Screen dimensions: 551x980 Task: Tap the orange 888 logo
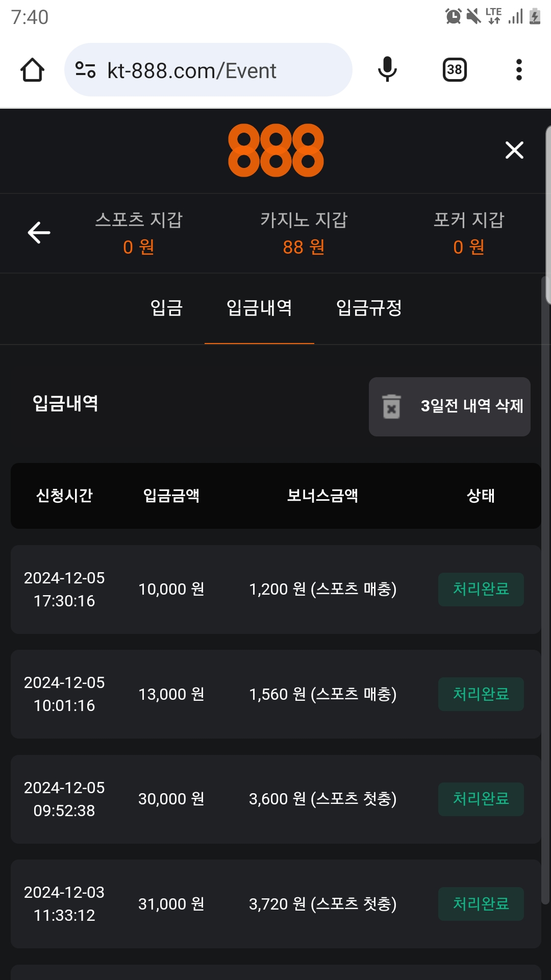coord(275,151)
